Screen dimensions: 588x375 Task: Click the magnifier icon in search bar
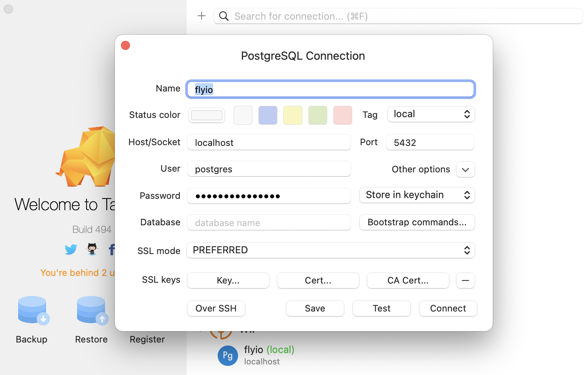click(x=224, y=16)
